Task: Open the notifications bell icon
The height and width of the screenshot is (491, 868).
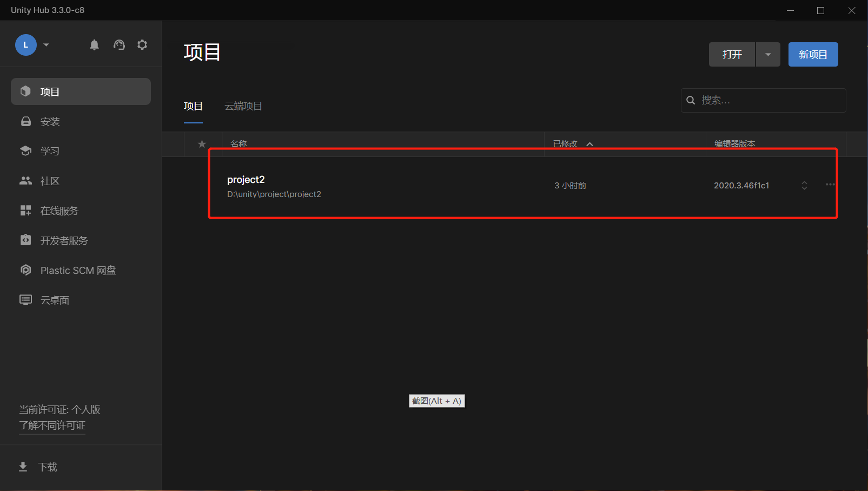Action: coord(94,45)
